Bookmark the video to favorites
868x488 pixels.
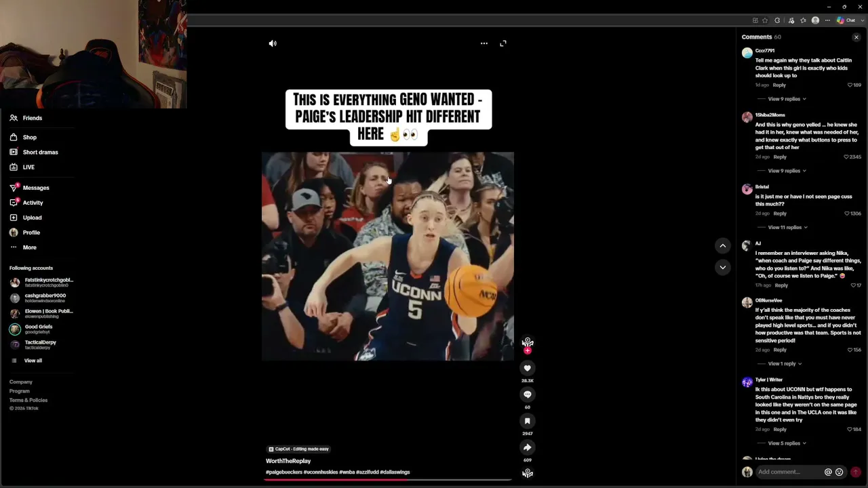528,421
